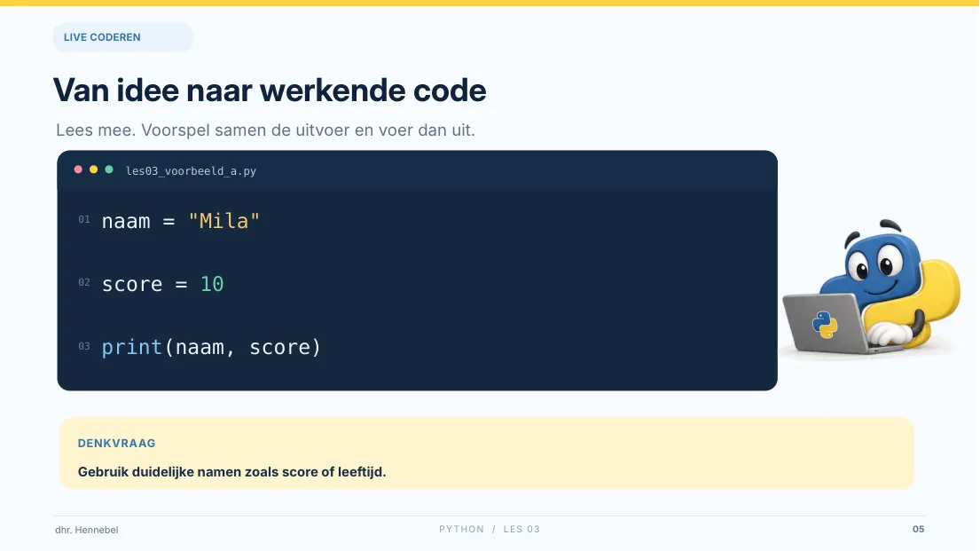Click the "Mila" string value
The height and width of the screenshot is (551, 980).
pos(223,221)
